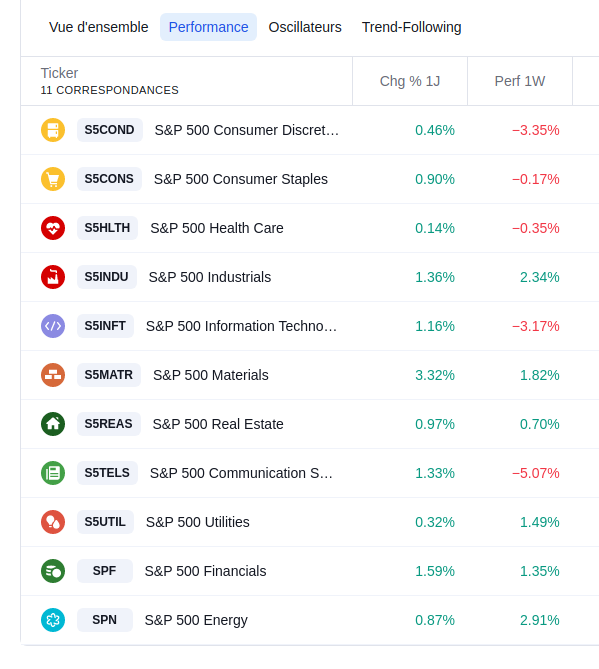The width and height of the screenshot is (599, 669).
Task: Click the 0.70% weekly performance value
Action: 539,425
